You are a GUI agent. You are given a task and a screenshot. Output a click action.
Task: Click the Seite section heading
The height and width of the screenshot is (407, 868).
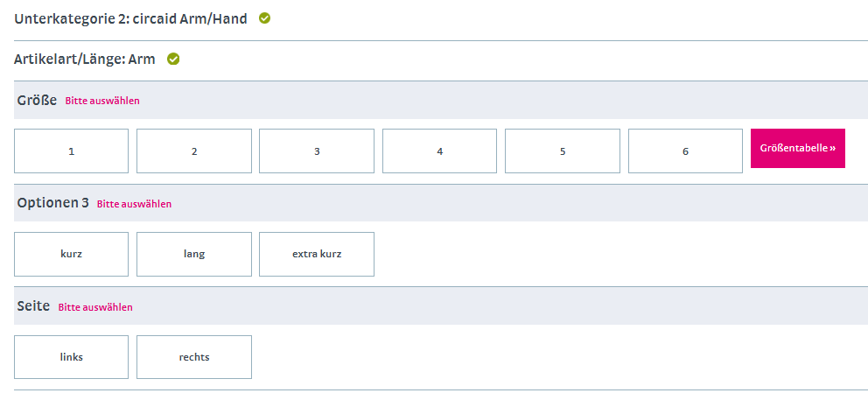pyautogui.click(x=33, y=306)
